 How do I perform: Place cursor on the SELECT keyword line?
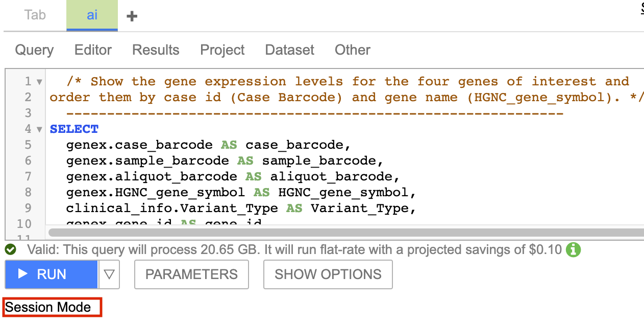74,129
